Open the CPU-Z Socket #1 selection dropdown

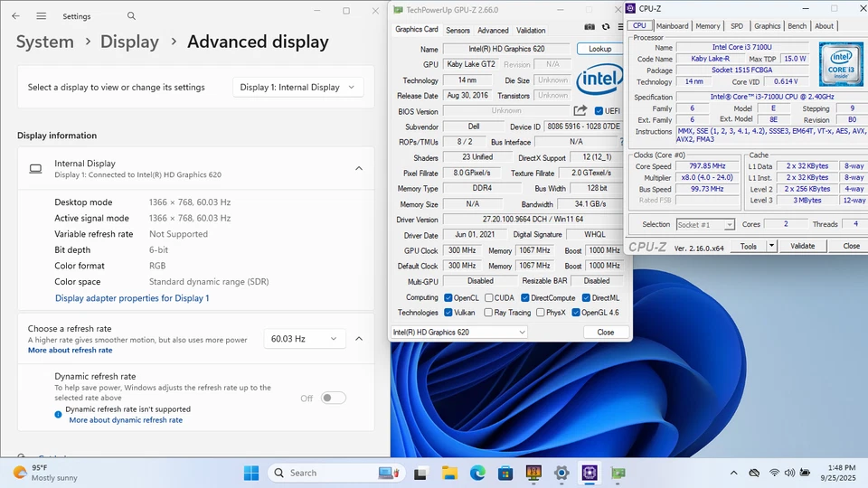click(x=705, y=225)
